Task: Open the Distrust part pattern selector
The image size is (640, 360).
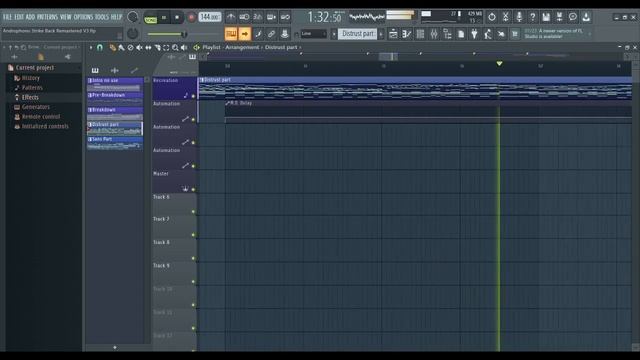Action: (358, 34)
